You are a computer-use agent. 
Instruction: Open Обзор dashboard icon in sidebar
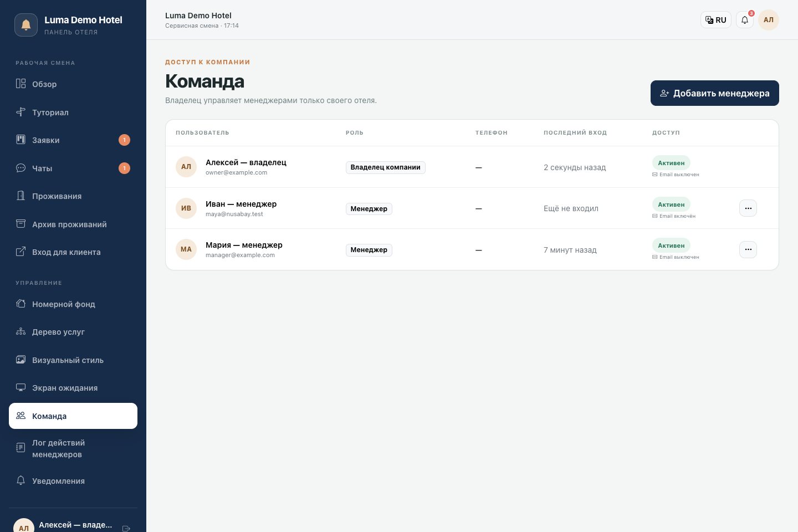click(x=21, y=84)
